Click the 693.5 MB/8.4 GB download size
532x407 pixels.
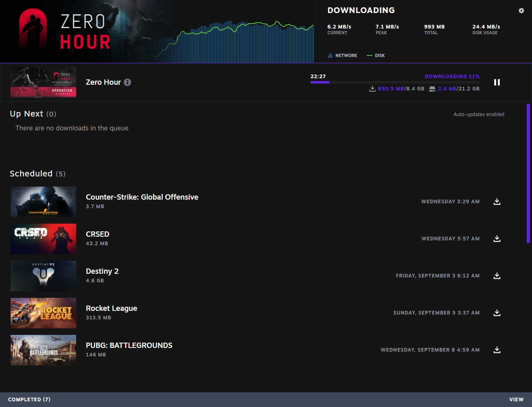[401, 89]
